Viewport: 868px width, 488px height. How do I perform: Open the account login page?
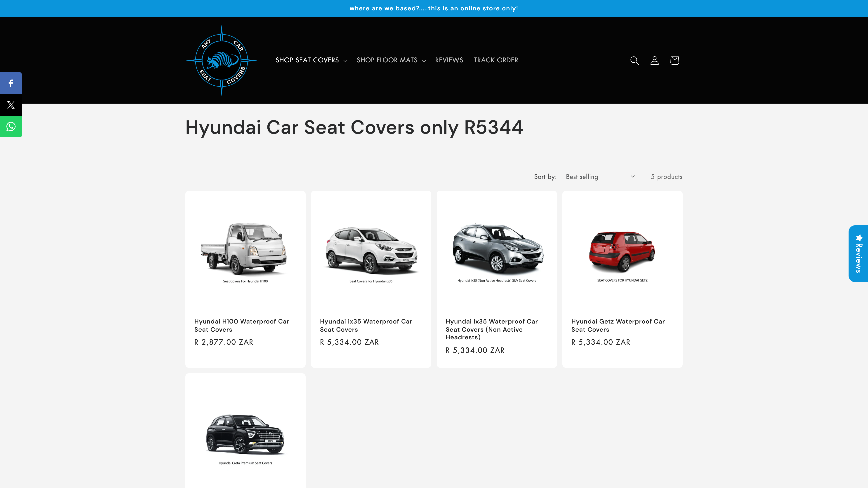[x=654, y=61]
